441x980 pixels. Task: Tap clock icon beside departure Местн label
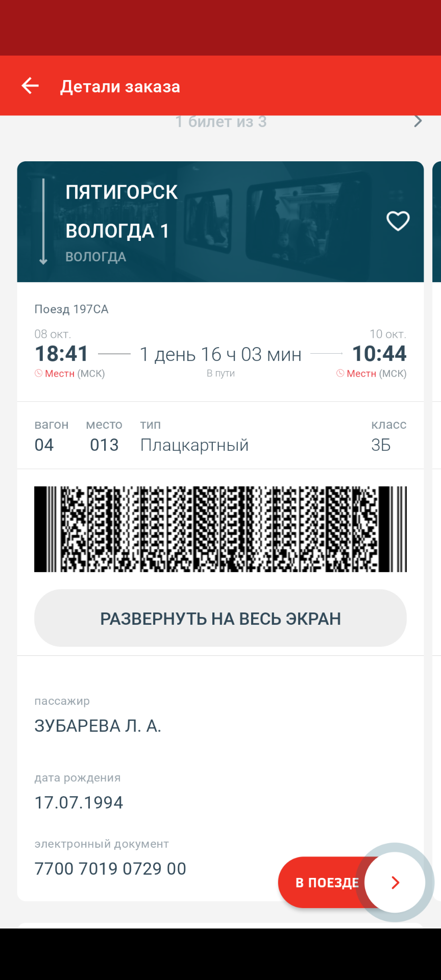[x=38, y=374]
